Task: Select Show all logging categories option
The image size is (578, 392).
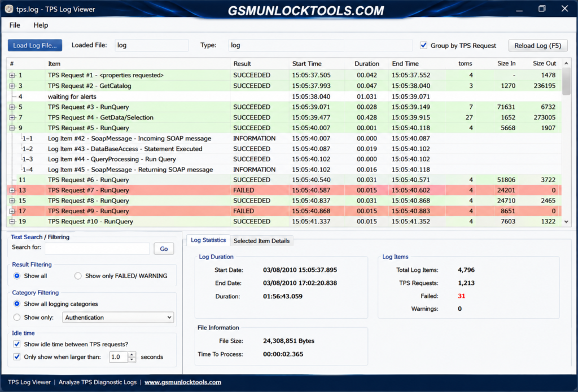Action: [x=17, y=303]
